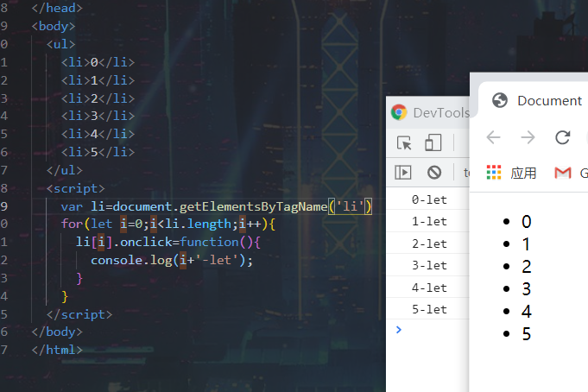Go forward in the browser
This screenshot has height=392, width=588.
click(x=528, y=137)
